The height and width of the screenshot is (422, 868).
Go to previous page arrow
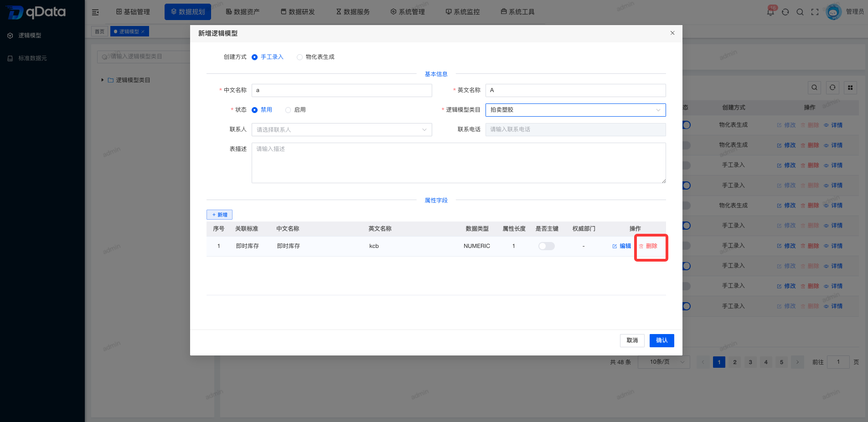[703, 362]
